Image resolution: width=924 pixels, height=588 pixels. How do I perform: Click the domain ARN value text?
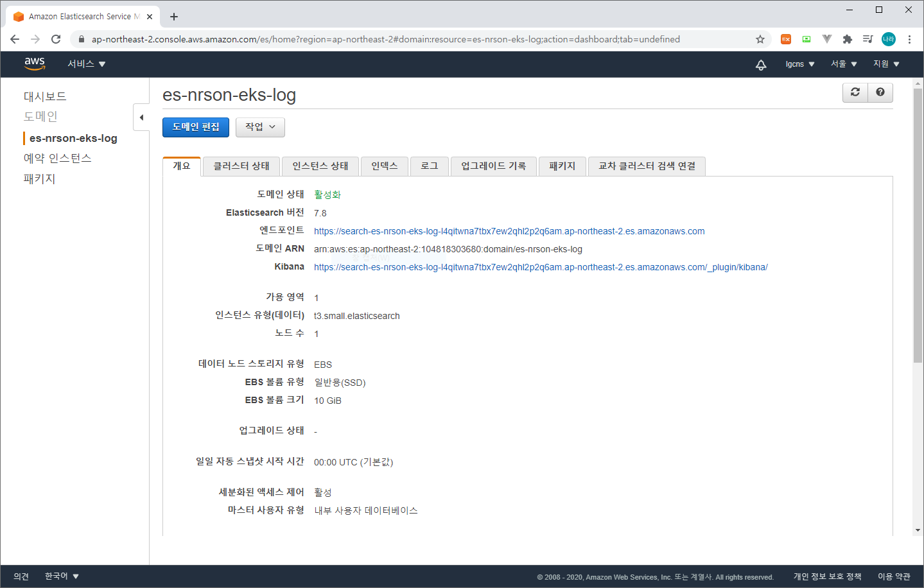(448, 249)
